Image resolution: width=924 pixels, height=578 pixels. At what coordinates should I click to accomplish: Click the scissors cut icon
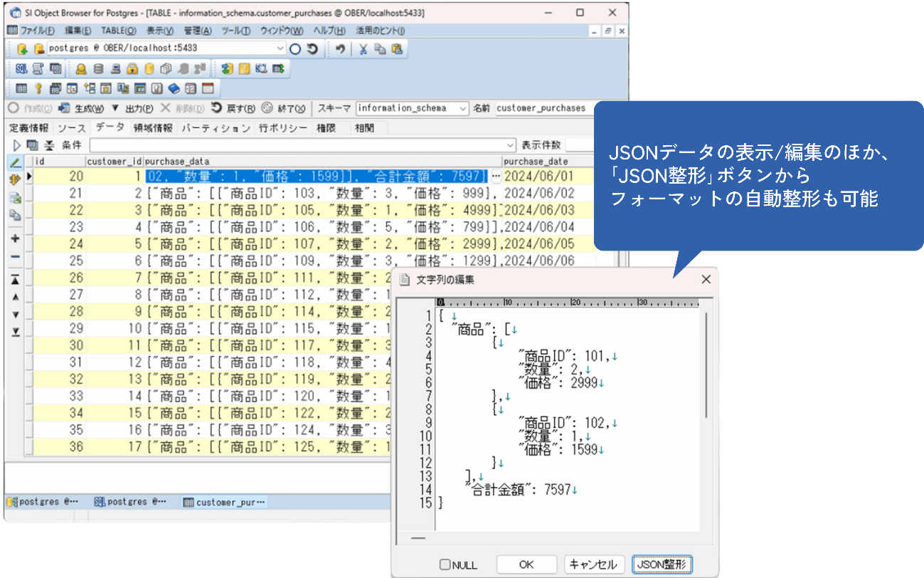tap(363, 49)
